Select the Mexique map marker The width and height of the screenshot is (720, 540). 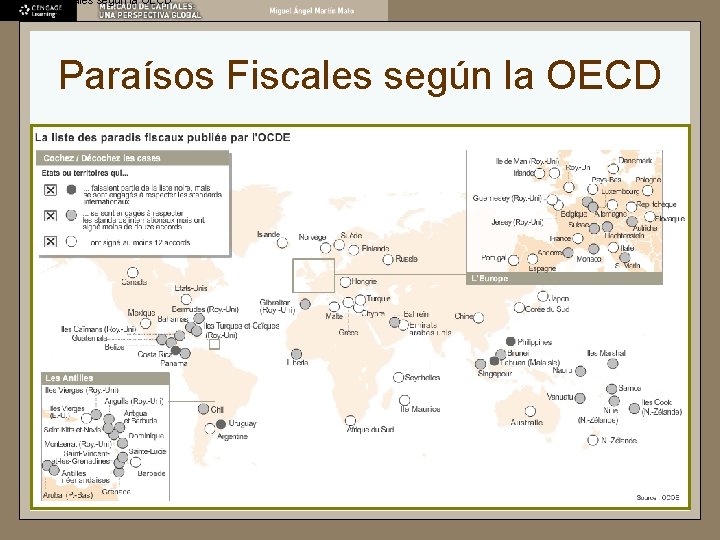146,323
